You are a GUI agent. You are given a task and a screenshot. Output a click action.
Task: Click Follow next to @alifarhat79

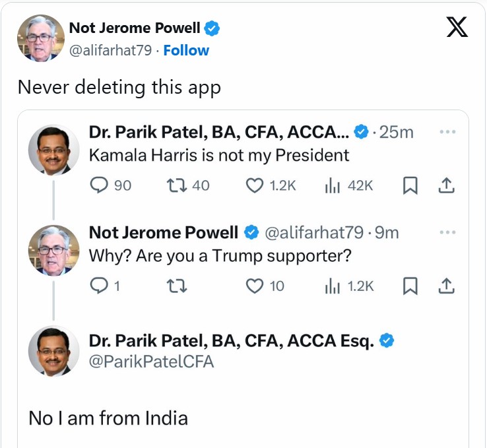186,50
